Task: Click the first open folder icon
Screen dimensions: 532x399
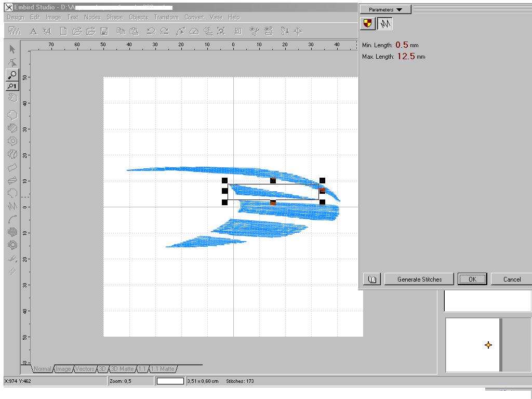Action: coord(77,31)
